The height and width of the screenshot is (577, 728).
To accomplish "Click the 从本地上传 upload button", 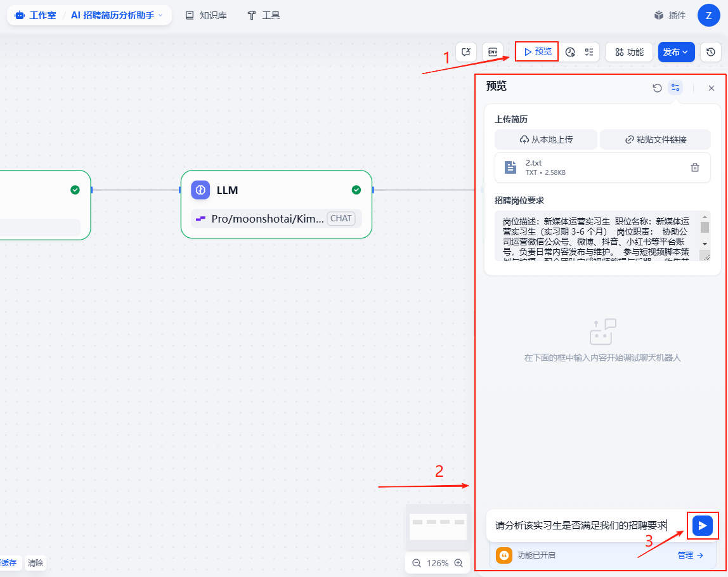I will [x=545, y=139].
